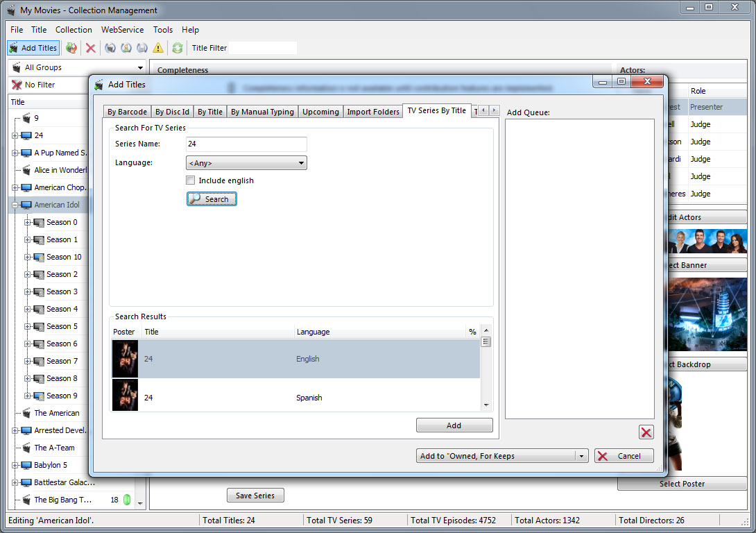
Task: Click the Search button
Action: (212, 198)
